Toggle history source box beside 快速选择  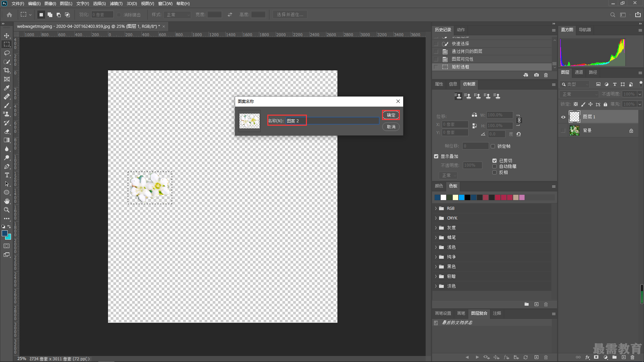pos(436,44)
